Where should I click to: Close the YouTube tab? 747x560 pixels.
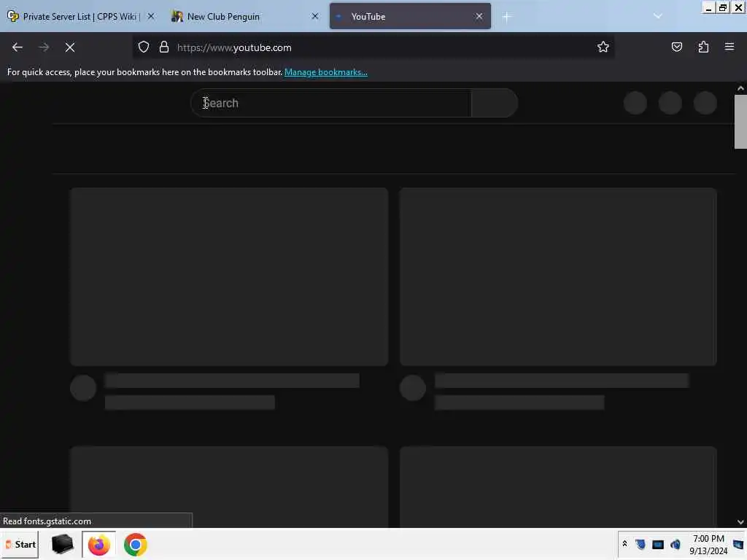tap(479, 16)
